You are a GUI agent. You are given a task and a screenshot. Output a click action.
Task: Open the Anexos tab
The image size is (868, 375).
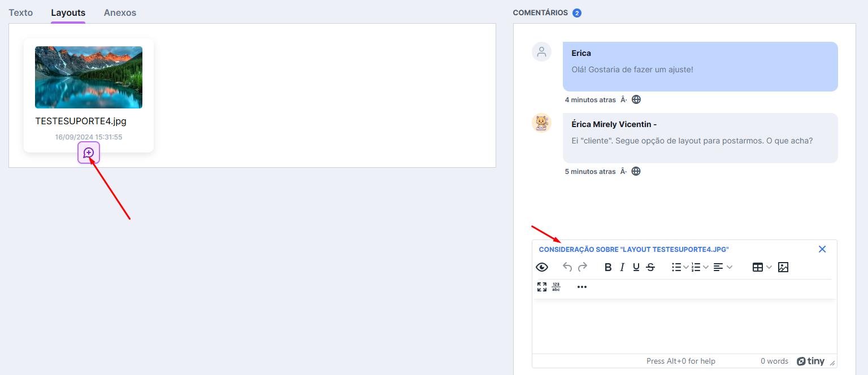coord(120,12)
